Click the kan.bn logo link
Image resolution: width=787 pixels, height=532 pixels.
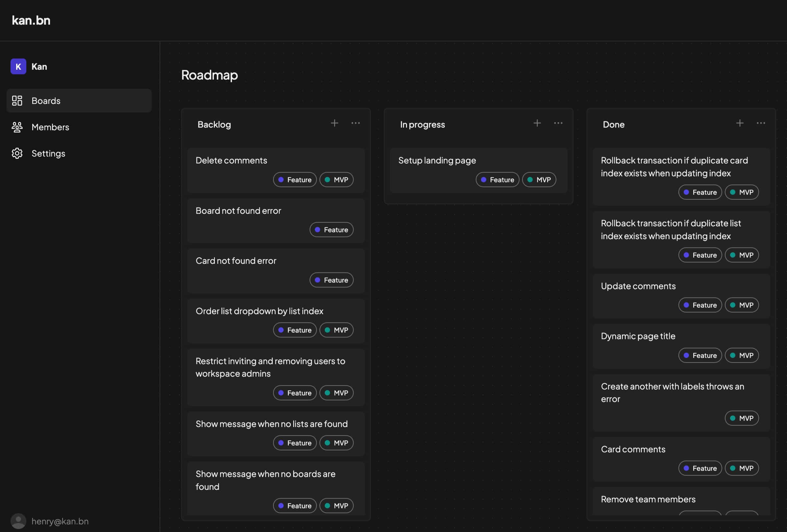tap(31, 20)
